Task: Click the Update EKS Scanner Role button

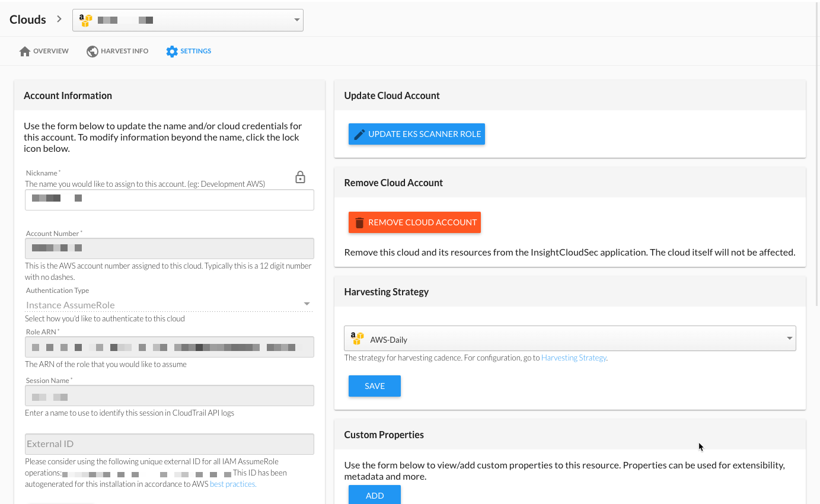Action: [417, 134]
